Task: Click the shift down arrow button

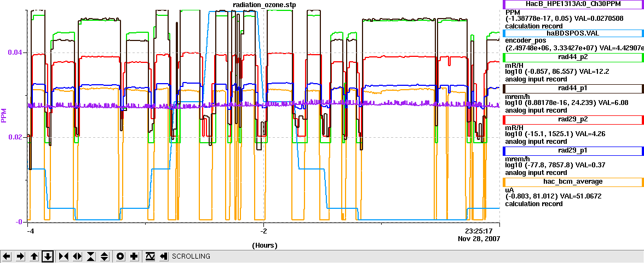Action: [48, 256]
